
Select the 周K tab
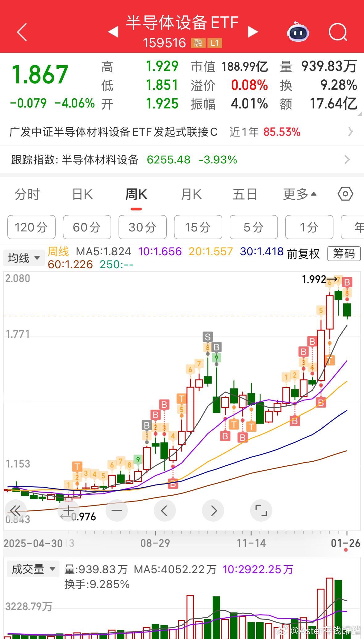point(136,194)
